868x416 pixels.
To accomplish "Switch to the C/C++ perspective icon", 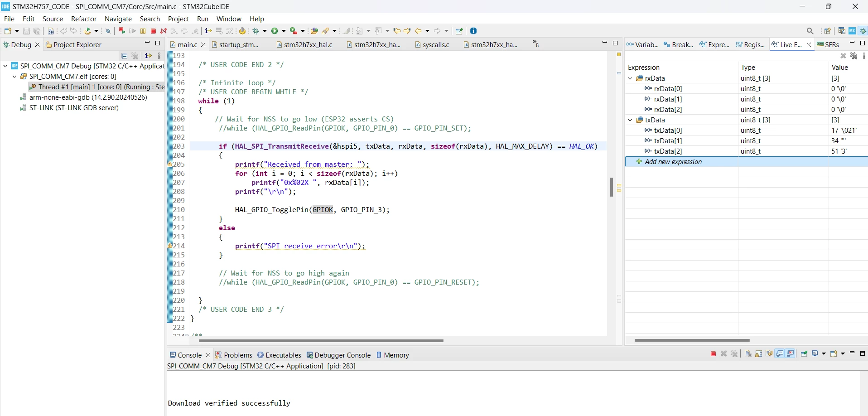I will click(842, 31).
